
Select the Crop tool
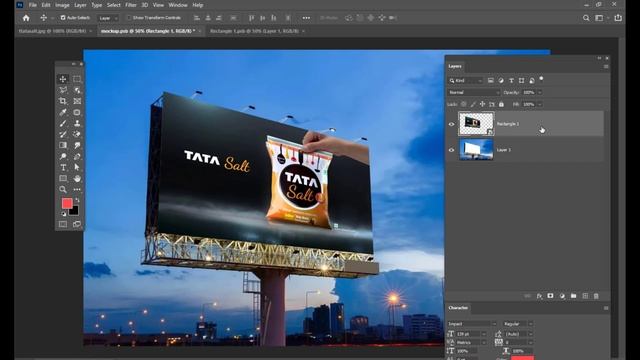coord(63,101)
